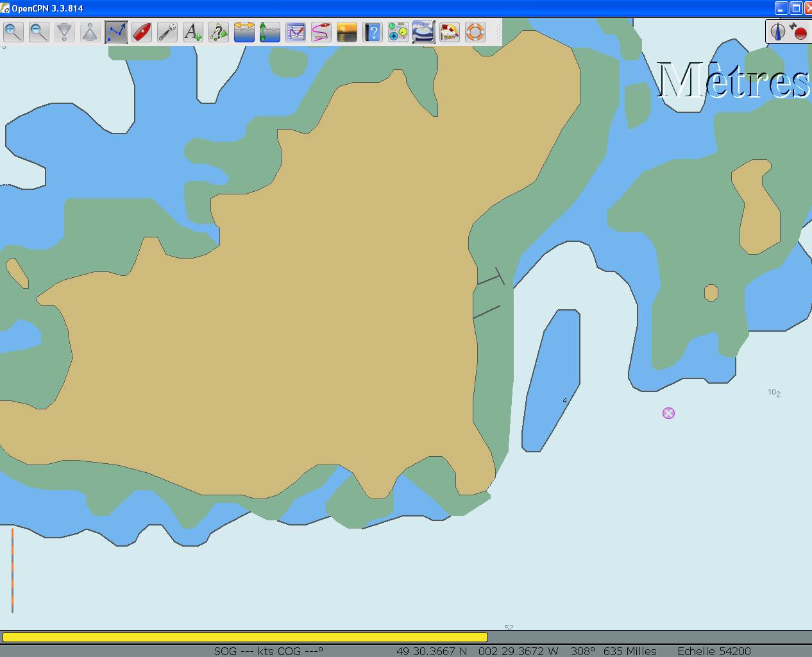Toggle chart text display (A+ icon)
Viewport: 812px width, 657px height.
tap(192, 32)
